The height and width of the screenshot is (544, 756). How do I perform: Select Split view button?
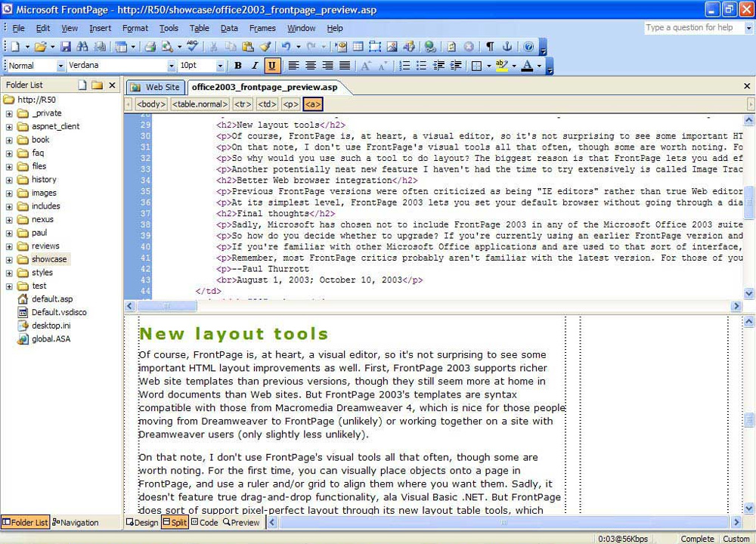(x=175, y=522)
